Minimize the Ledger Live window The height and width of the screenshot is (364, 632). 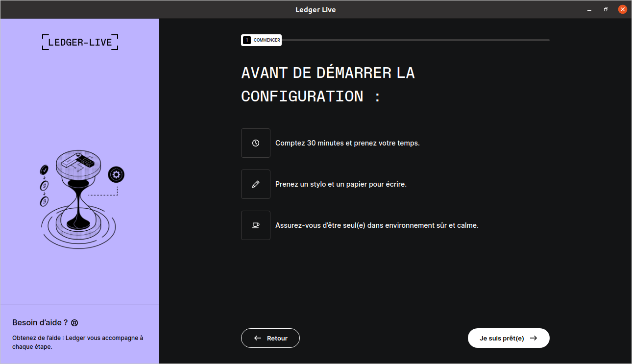pos(590,9)
